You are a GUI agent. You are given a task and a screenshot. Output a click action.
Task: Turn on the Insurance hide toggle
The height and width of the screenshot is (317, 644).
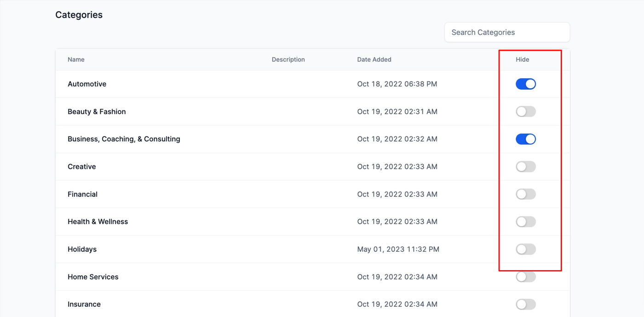[525, 304]
